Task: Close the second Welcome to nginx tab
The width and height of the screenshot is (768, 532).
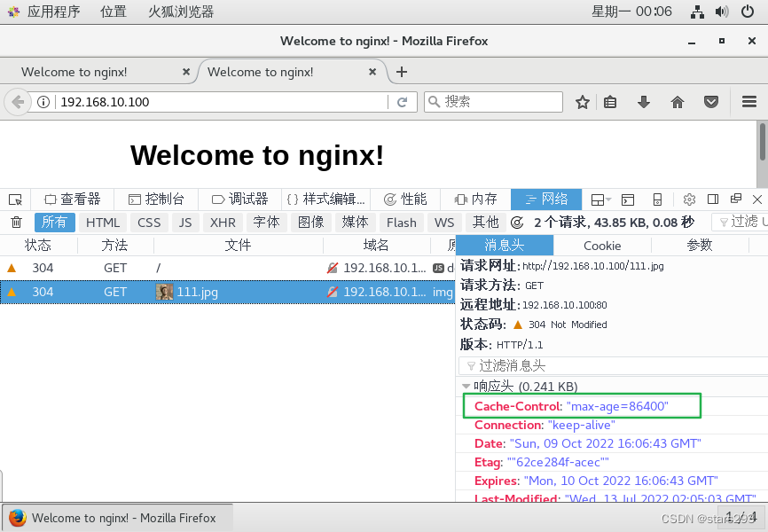Action: (x=372, y=72)
